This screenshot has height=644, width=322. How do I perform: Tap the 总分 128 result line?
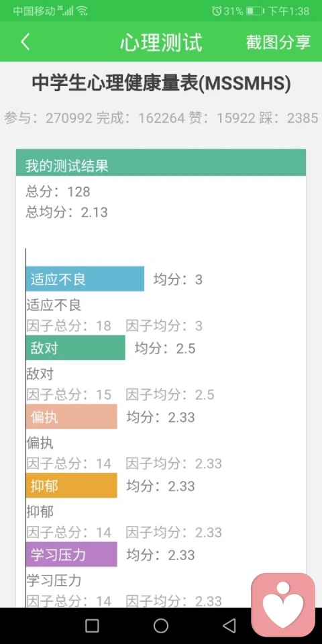(58, 191)
